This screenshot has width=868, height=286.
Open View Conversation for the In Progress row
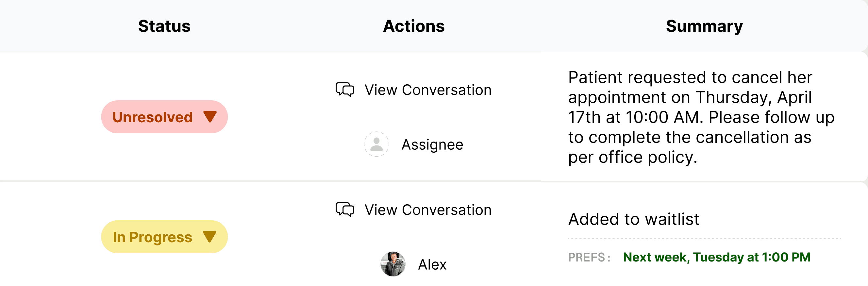coord(428,210)
